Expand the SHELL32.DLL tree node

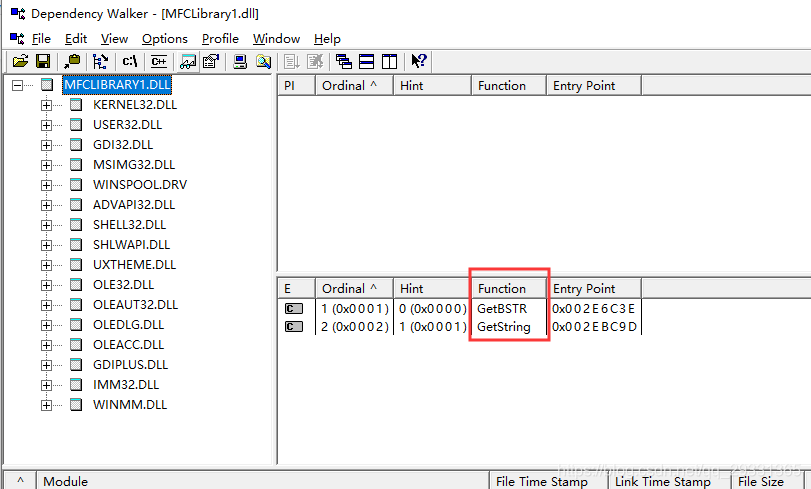(x=47, y=225)
